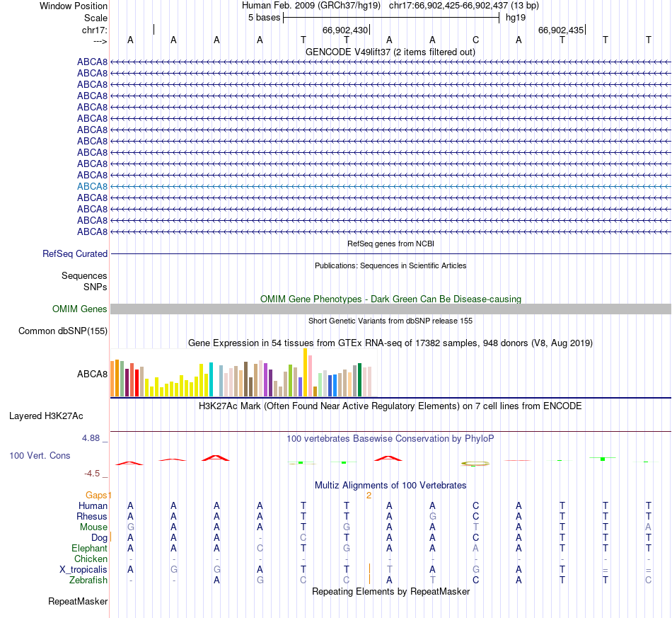Click the Human Feb. 2009 (GRCh37/hg19) header text
672x618 pixels.
[x=311, y=6]
